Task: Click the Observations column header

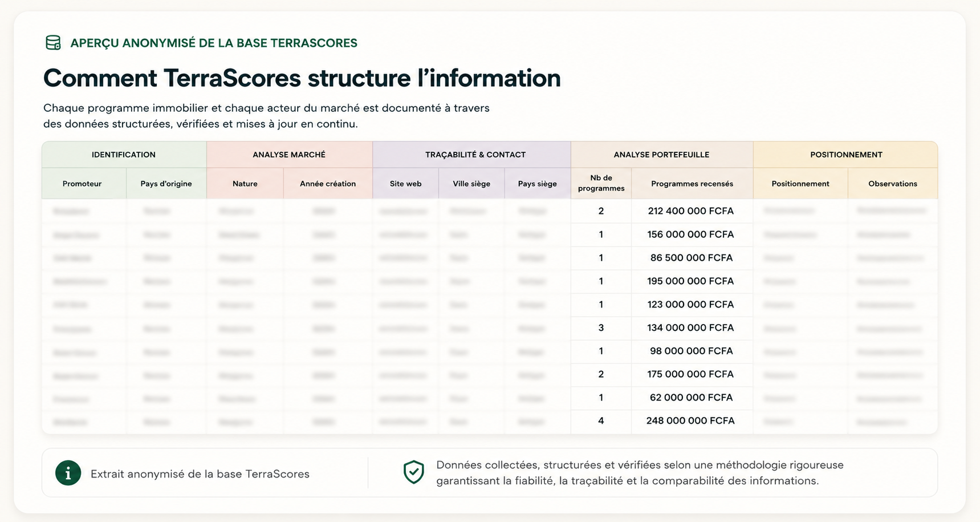Action: tap(893, 184)
